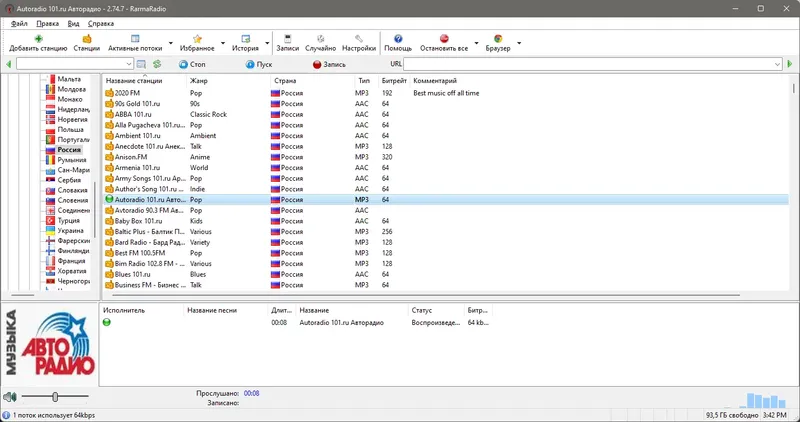Select Сербия in the country tree
The width and height of the screenshot is (800, 422).
tap(69, 180)
